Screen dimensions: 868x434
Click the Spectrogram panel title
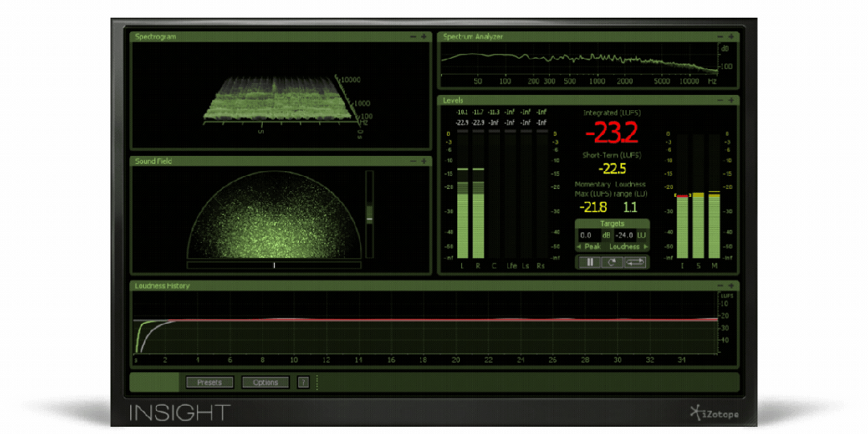click(156, 36)
